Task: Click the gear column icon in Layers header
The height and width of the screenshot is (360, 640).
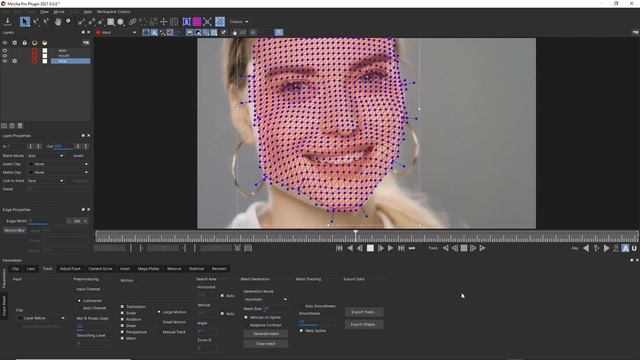Action: (15, 42)
